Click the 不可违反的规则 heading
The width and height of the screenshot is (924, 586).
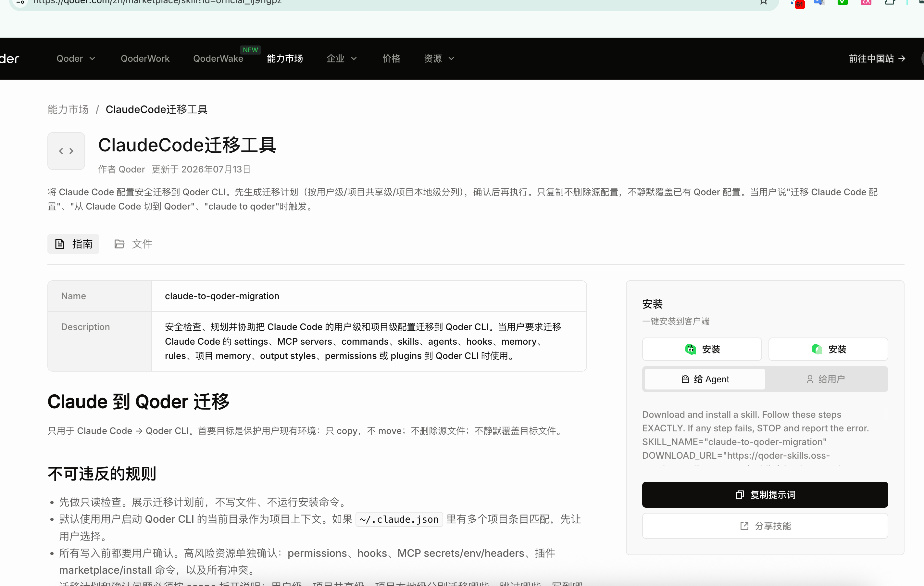[x=102, y=474]
